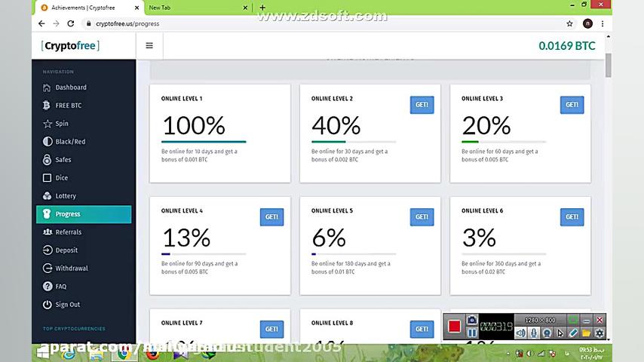Claim the Online Level 4 GET! bonus
Screen dimensions: 644x362
pos(271,217)
